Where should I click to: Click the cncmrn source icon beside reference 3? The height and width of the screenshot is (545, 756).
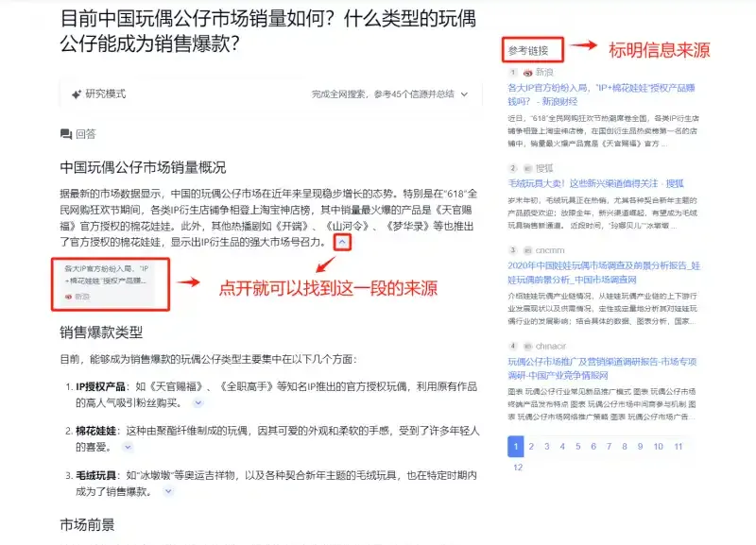coord(528,250)
